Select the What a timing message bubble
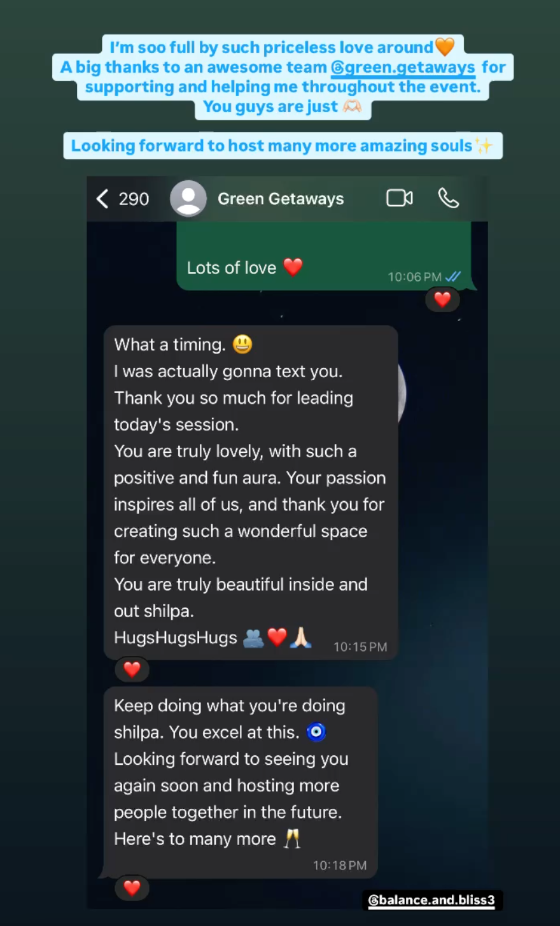Viewport: 560px width, 926px height. (x=251, y=493)
